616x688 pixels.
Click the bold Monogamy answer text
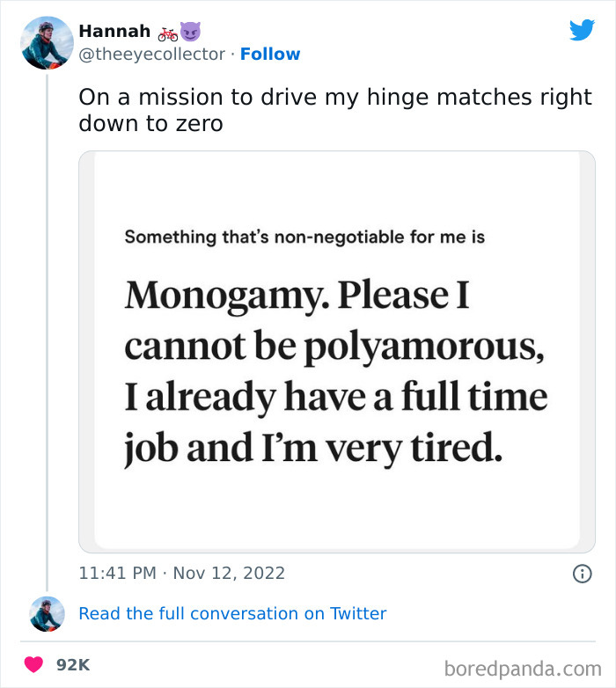[335, 371]
